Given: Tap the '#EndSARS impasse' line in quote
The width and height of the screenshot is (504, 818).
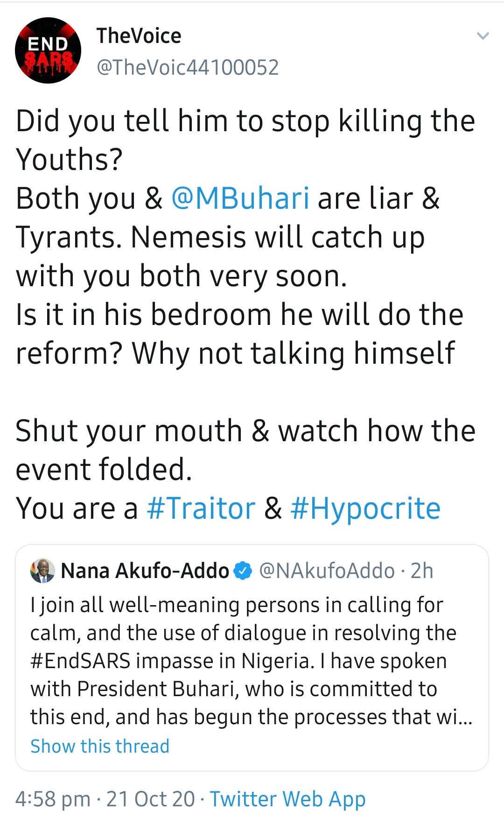Looking at the screenshot, I should coord(238,661).
